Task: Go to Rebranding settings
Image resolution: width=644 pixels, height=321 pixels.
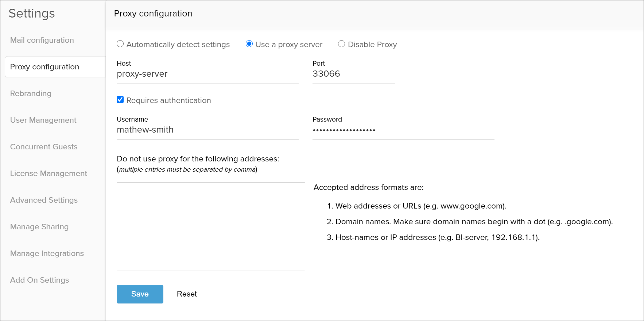Action: 31,93
